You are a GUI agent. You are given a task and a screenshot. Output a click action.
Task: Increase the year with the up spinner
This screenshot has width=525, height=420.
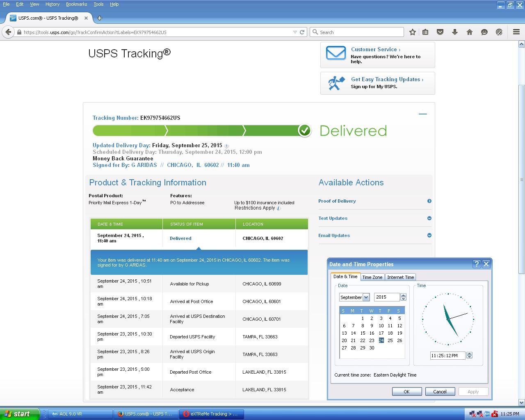(x=403, y=295)
